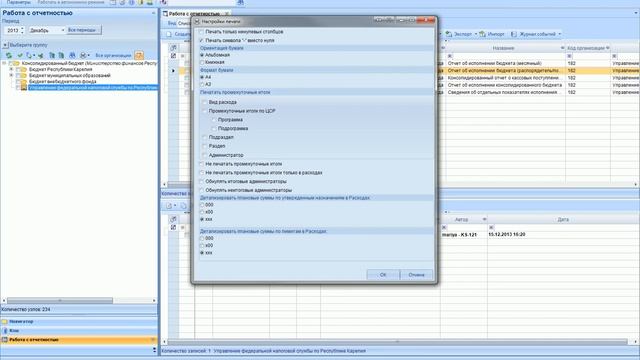Tick the 'Вид расхода' checkbox
This screenshot has width=640, height=360.
pyautogui.click(x=204, y=102)
